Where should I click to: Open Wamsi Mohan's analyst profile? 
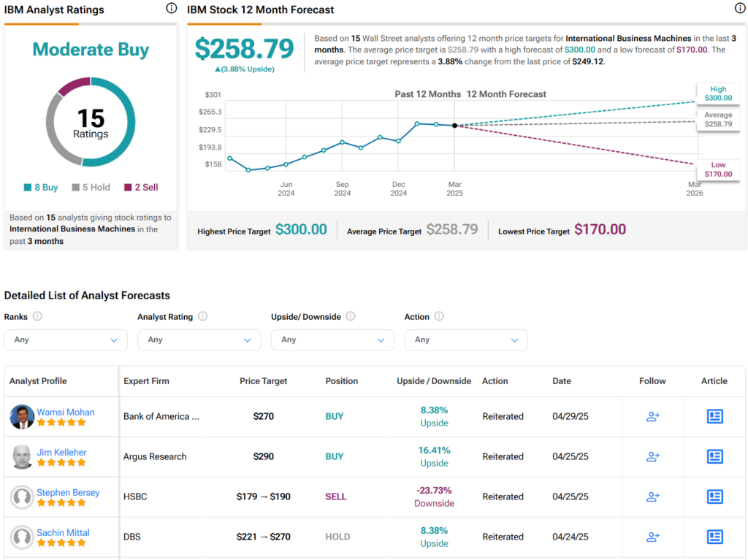[x=66, y=412]
